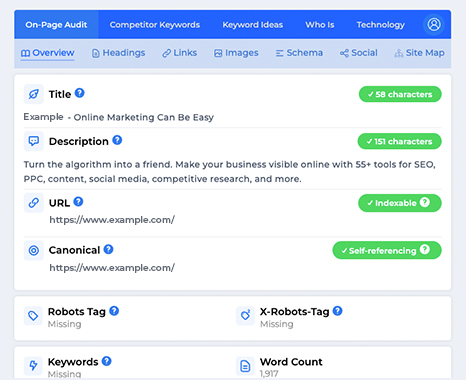Image resolution: width=466 pixels, height=380 pixels.
Task: Go to the Site Map sub-tab
Action: [419, 53]
